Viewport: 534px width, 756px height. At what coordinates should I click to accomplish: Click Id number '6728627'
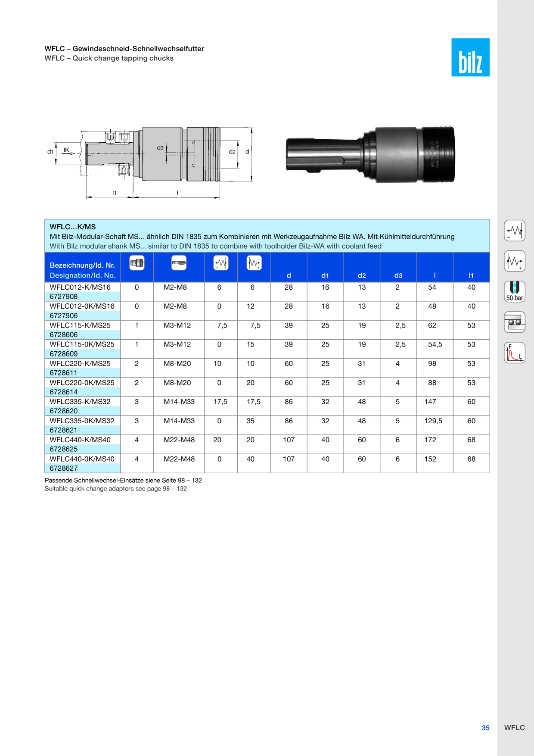64,469
